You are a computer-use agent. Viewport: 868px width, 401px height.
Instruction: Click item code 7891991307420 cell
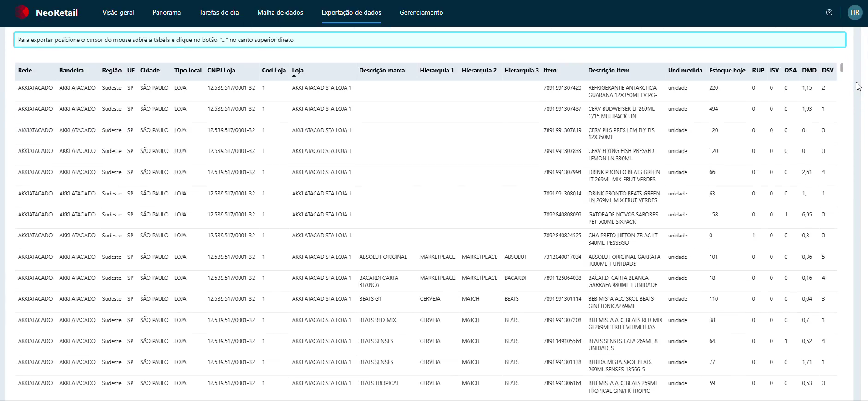pos(563,88)
